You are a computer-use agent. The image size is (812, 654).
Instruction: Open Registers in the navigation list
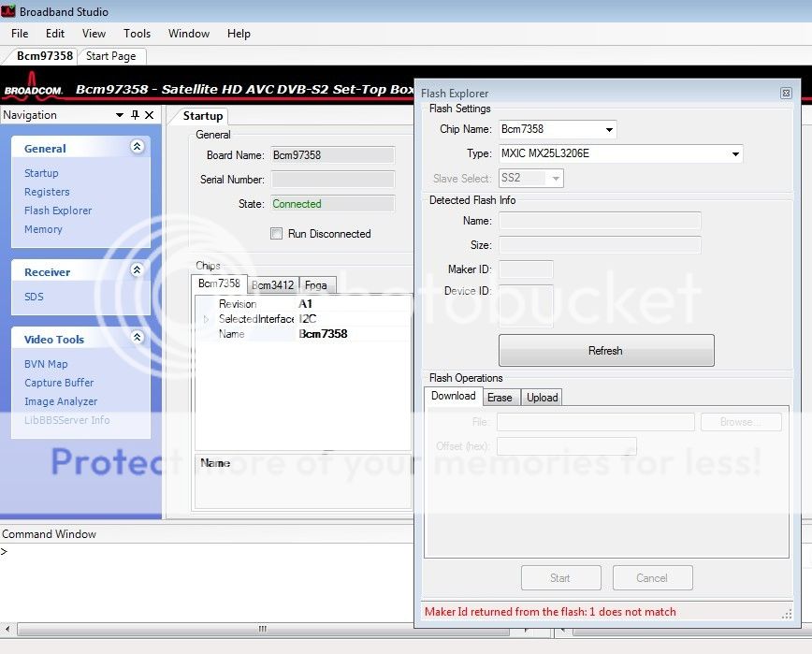pyautogui.click(x=47, y=192)
